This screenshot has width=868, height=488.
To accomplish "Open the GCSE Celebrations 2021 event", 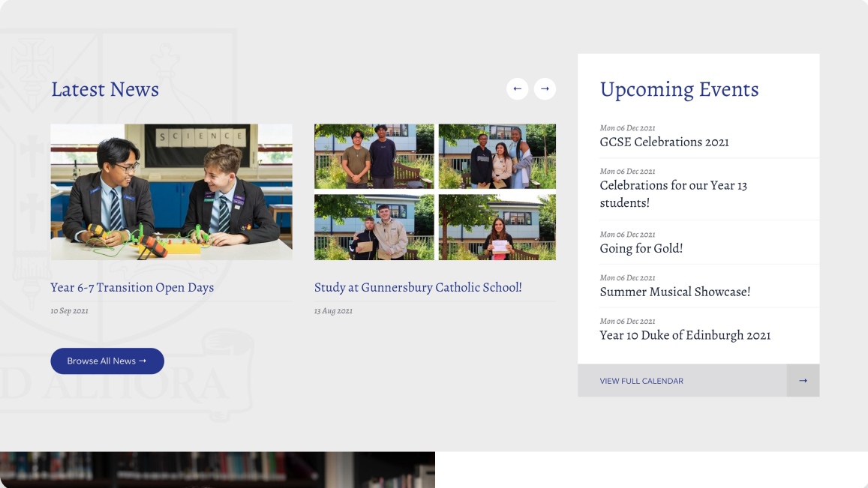I will [664, 142].
